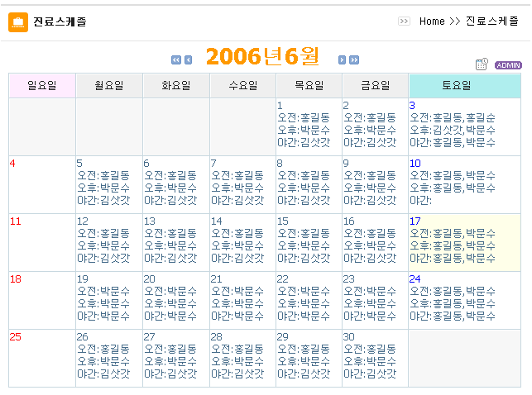532x395 pixels.
Task: Open the calendar clock icon near ADMIN
Action: (482, 64)
